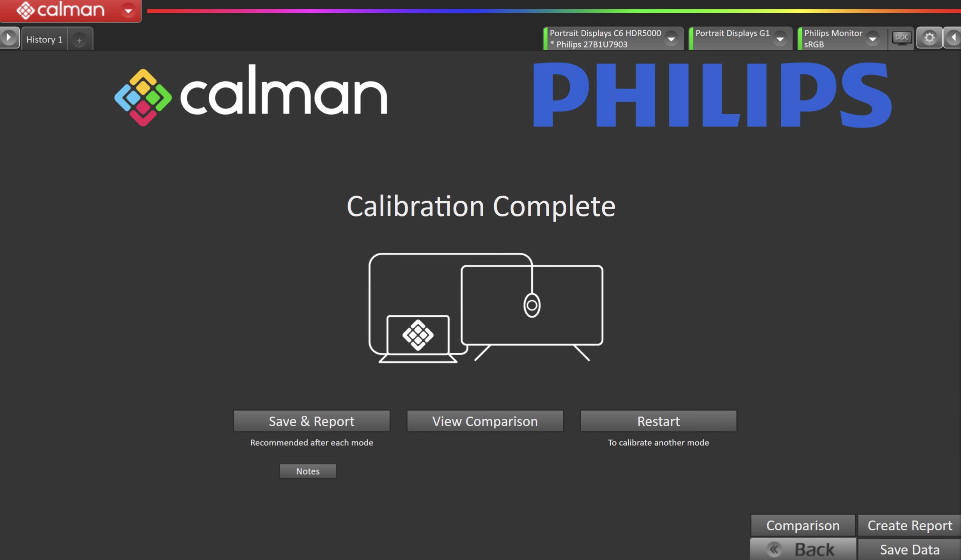Open the Calman main menu dropdown arrow

(x=128, y=11)
